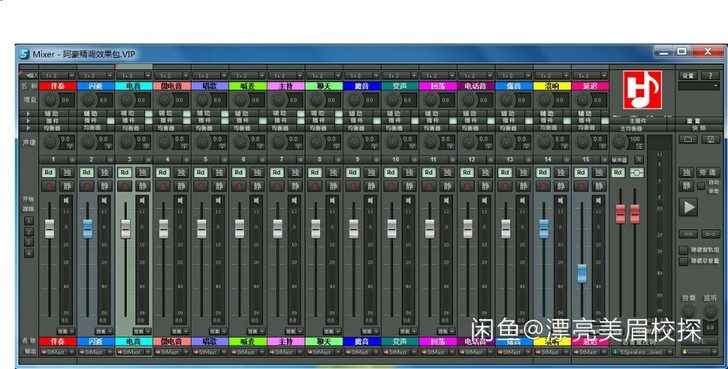
Task: Solo the 闪避 channel
Action: coord(104,173)
